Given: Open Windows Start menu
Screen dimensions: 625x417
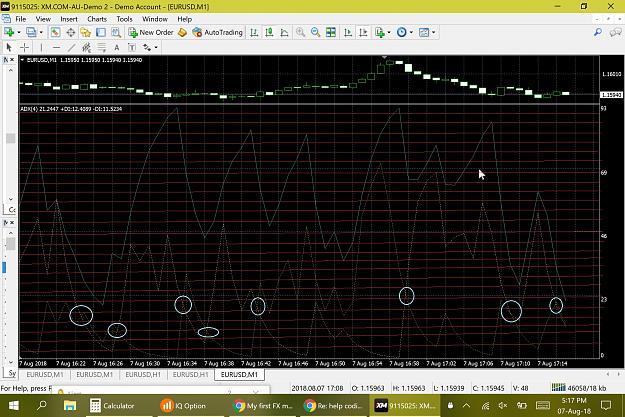Looking at the screenshot, I should pos(14,406).
